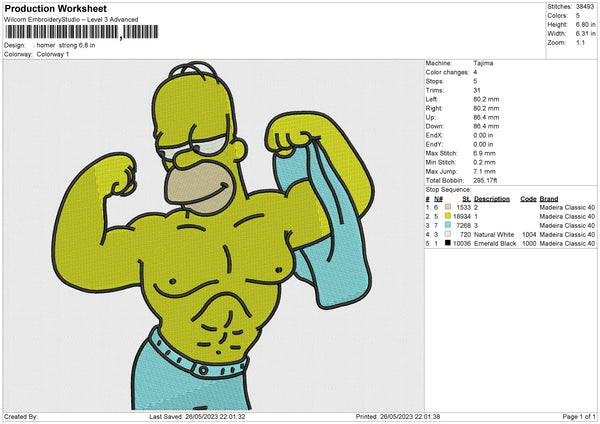Click the barcode at top left
This screenshot has height=424, width=600.
pos(81,32)
